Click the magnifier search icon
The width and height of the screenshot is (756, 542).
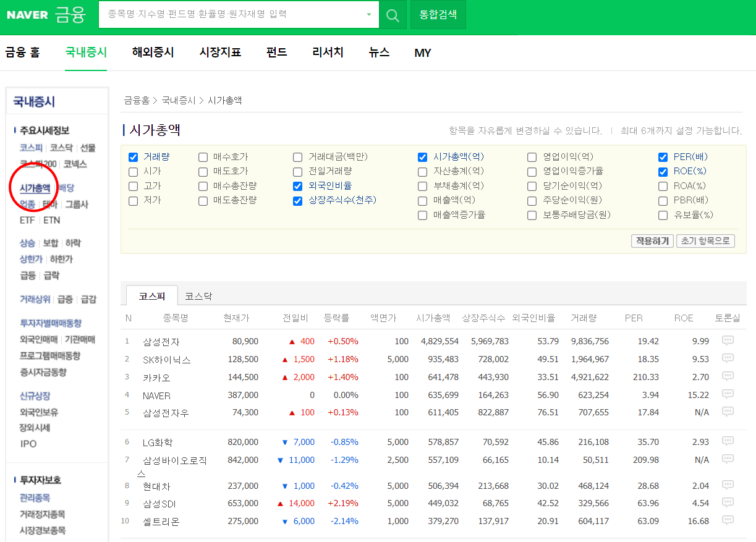(x=393, y=15)
